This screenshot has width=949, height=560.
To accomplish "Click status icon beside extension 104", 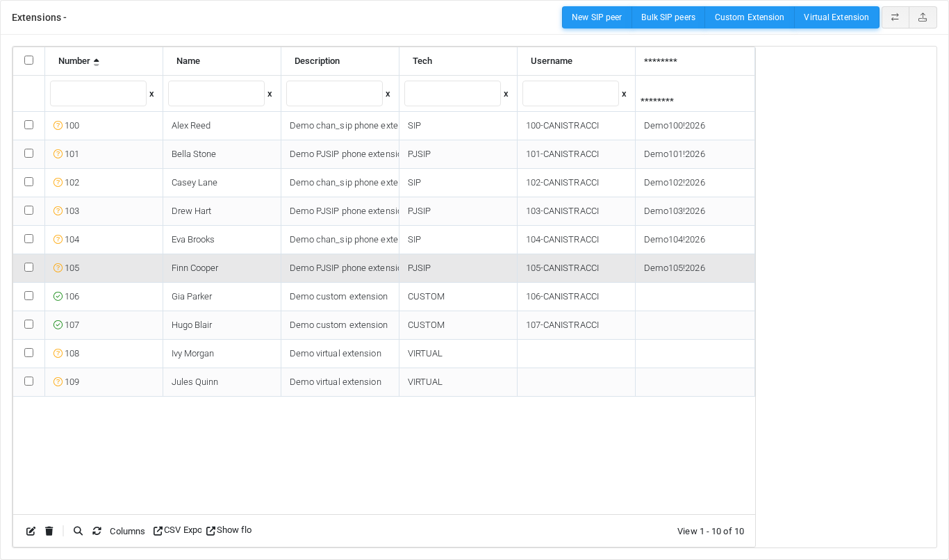I will [58, 240].
